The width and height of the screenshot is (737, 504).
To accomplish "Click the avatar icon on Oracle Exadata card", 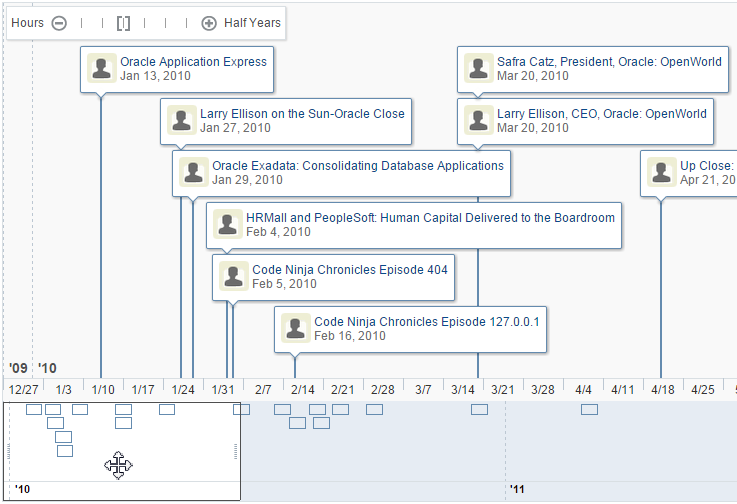I will (193, 172).
